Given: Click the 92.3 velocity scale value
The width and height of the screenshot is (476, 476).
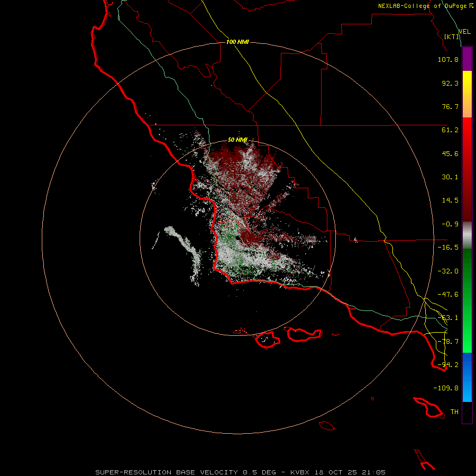Looking at the screenshot, I should point(450,83).
